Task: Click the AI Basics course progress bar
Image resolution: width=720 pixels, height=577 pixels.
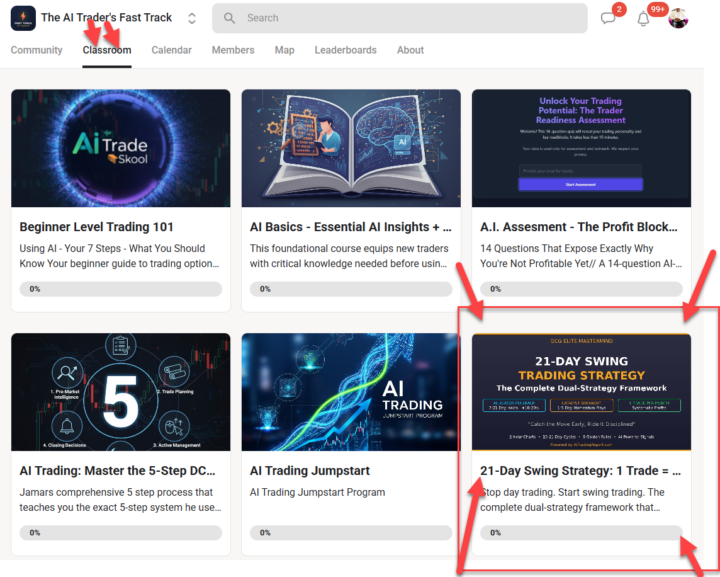Action: pos(351,289)
